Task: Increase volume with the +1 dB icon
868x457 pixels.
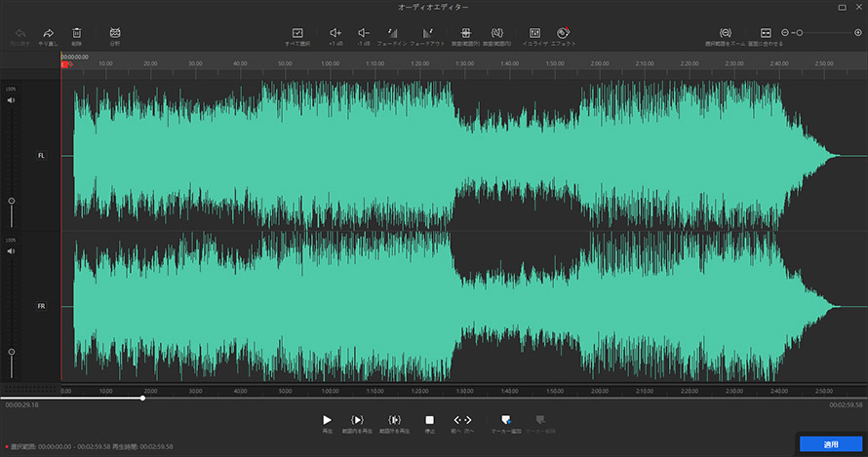Action: [x=335, y=33]
